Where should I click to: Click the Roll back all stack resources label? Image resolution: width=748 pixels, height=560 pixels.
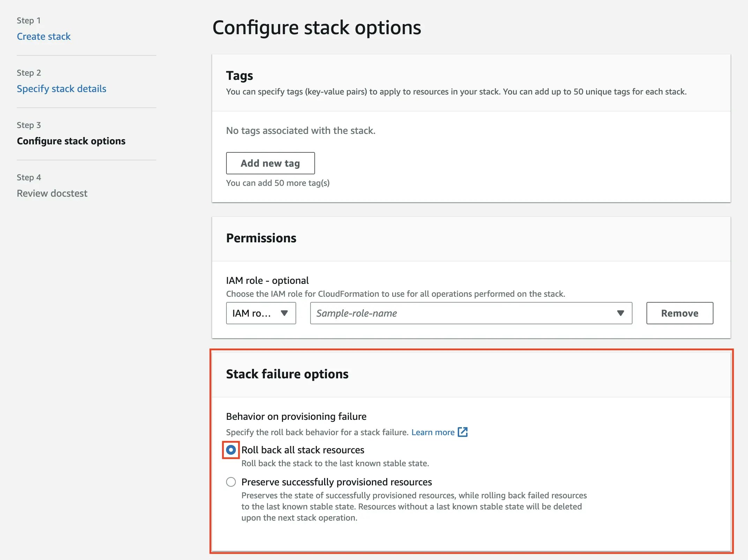[x=302, y=450]
